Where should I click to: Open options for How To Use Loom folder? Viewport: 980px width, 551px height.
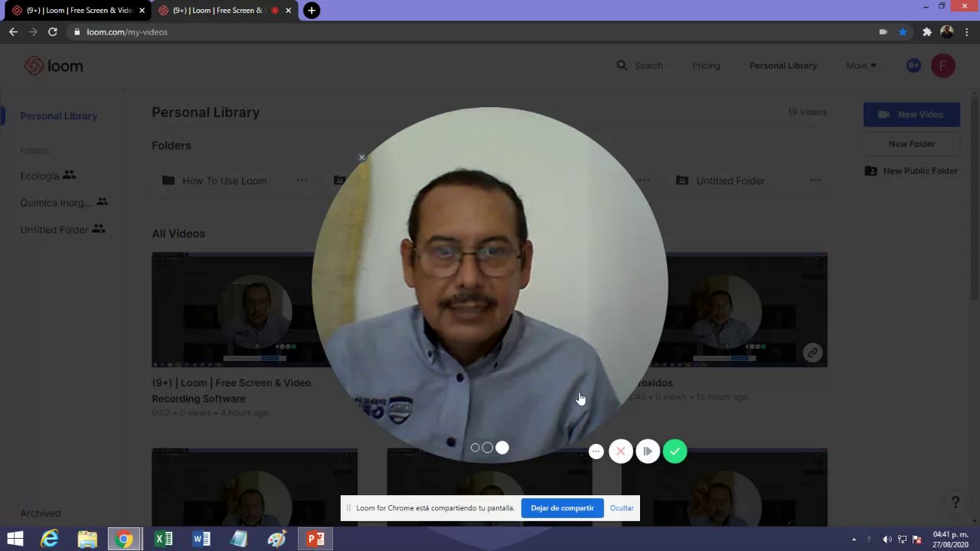[x=302, y=181]
